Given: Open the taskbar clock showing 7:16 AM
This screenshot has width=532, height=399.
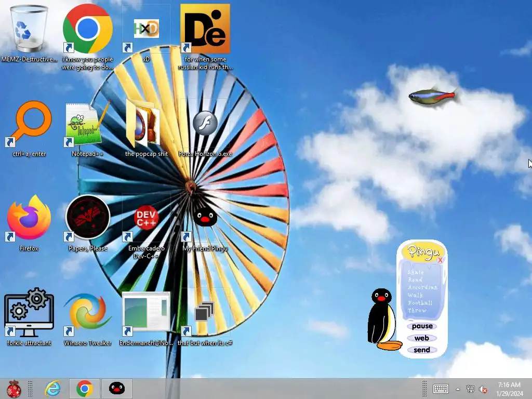Looking at the screenshot, I should tap(509, 389).
